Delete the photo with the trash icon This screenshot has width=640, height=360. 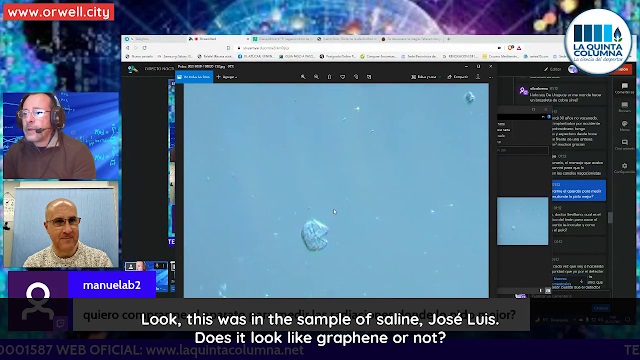coord(329,77)
